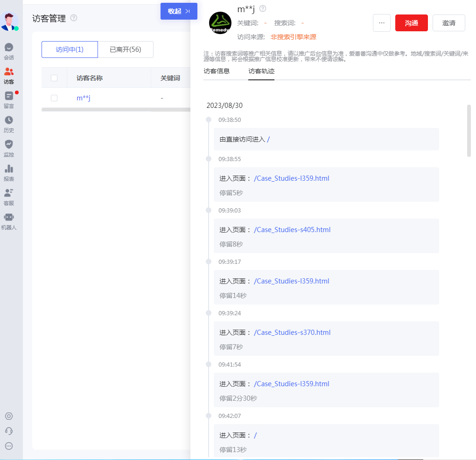This screenshot has width=476, height=460.
Task: Open Case_Studies-l359.html link at 09:38:55
Action: pos(291,178)
